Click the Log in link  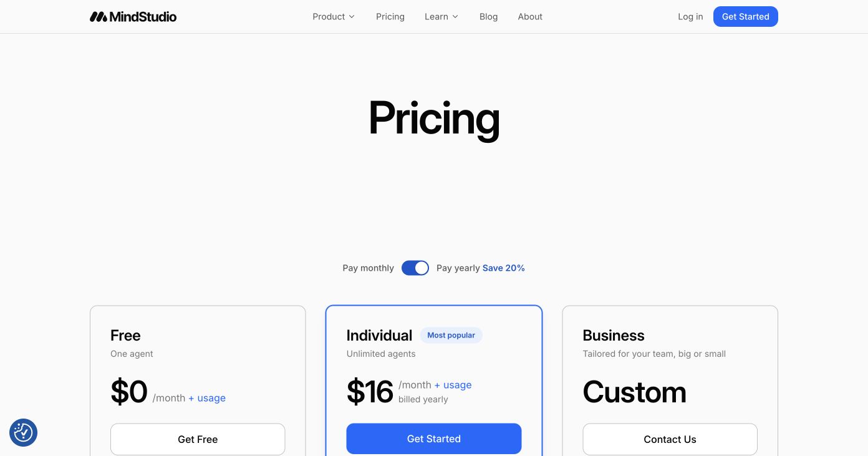coord(690,17)
